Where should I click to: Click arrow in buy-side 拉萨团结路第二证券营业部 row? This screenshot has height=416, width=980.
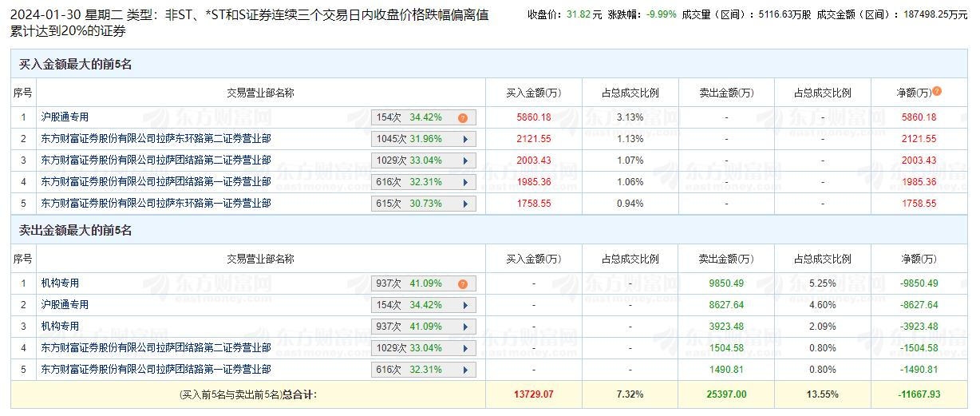point(465,160)
